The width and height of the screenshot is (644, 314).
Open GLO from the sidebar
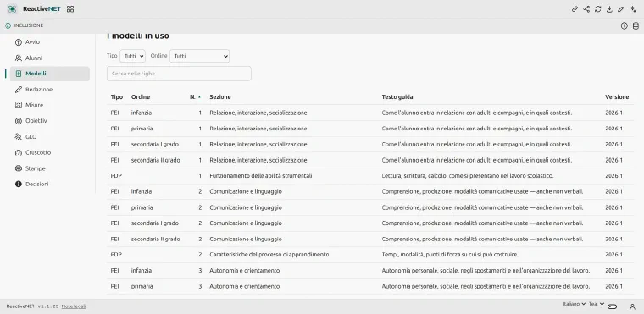pyautogui.click(x=31, y=136)
